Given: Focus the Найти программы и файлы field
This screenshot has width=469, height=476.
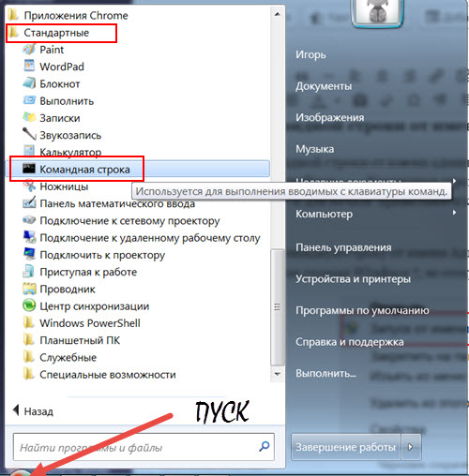Looking at the screenshot, I should (x=144, y=447).
